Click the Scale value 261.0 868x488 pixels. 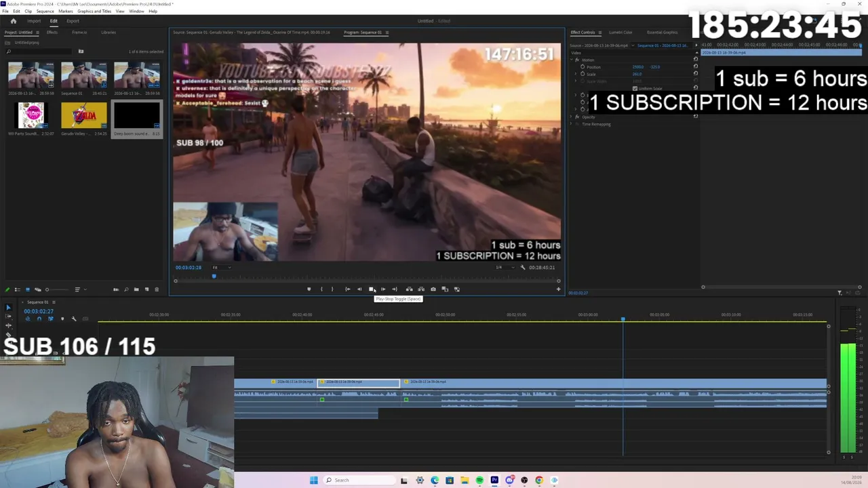[637, 74]
